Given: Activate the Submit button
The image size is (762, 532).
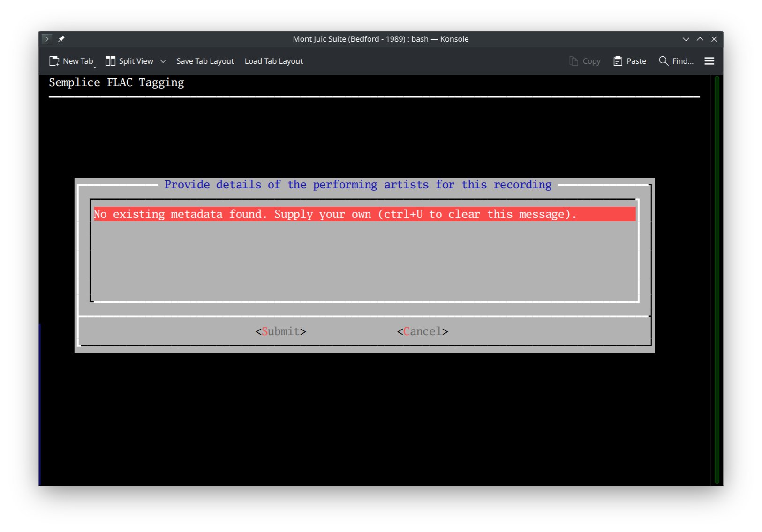Looking at the screenshot, I should (x=280, y=331).
